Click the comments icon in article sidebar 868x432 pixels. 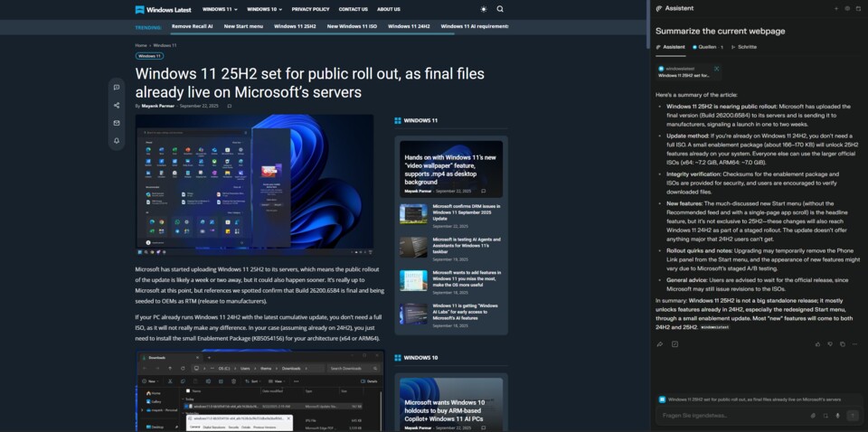(x=117, y=88)
